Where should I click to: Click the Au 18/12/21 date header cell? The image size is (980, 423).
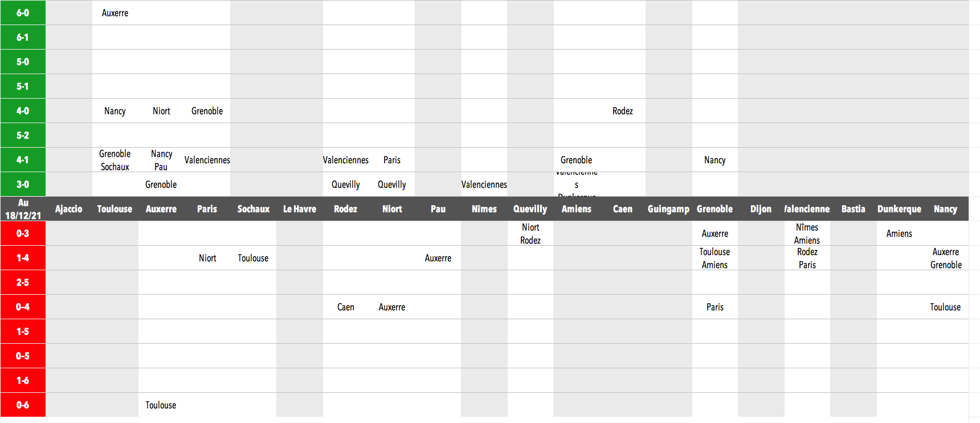pyautogui.click(x=23, y=209)
